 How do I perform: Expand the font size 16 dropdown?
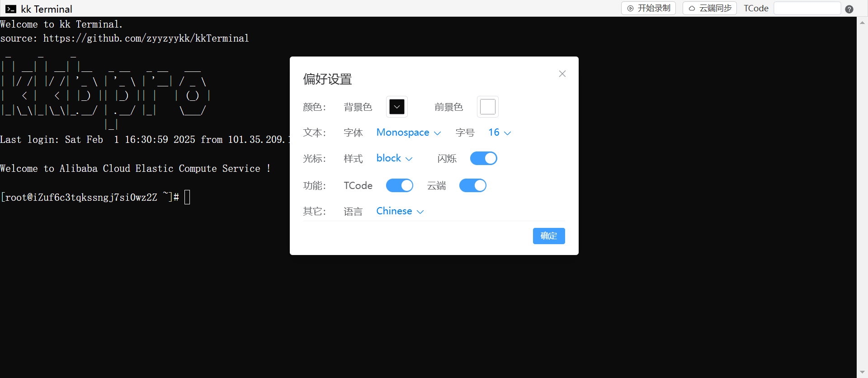click(500, 132)
